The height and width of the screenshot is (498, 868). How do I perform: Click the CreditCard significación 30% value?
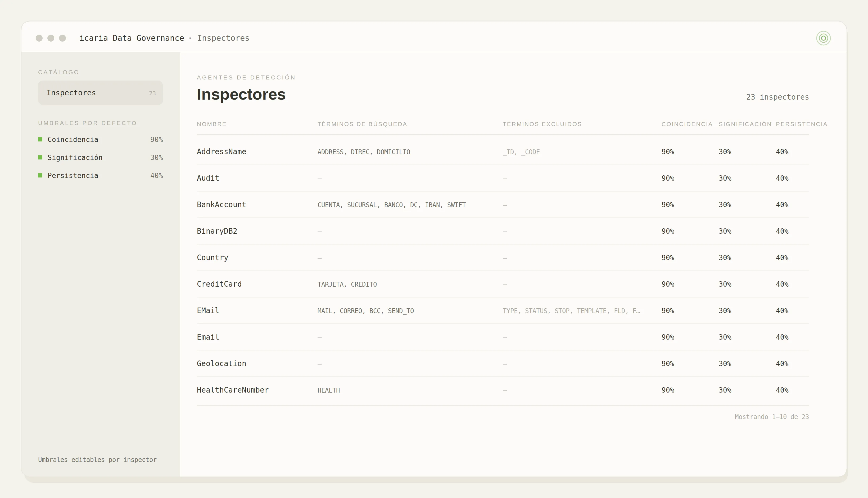tap(725, 284)
